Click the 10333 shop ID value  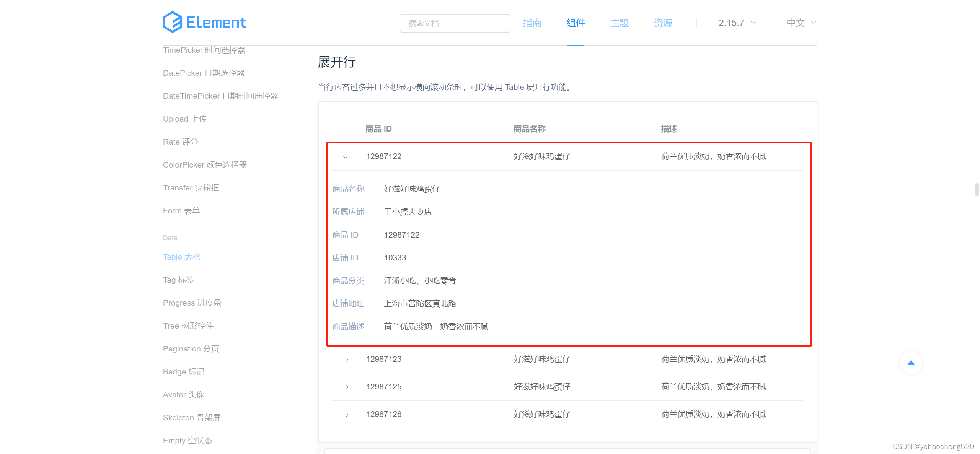pos(395,258)
